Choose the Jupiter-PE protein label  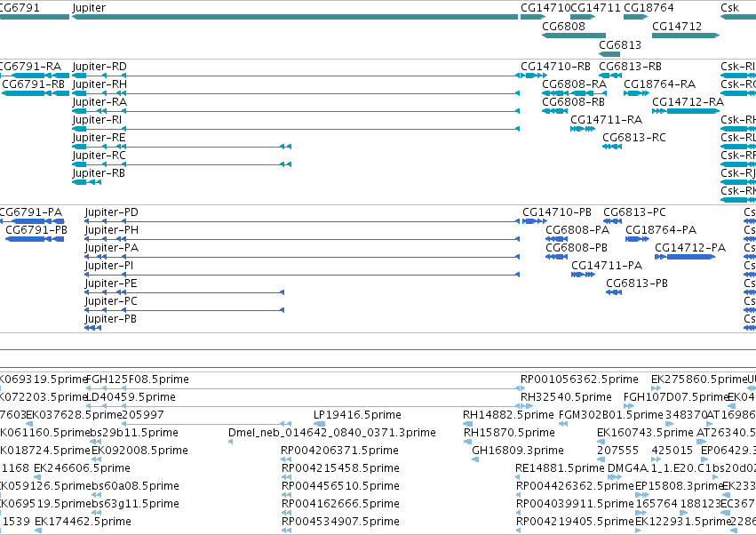[111, 284]
